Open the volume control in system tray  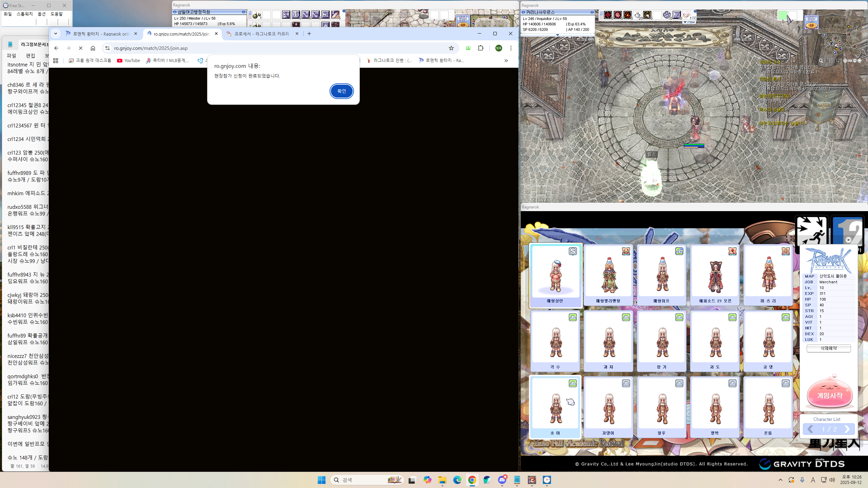point(832,480)
